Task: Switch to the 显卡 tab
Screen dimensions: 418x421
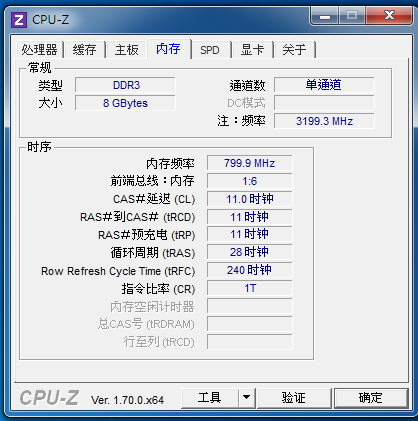Action: click(252, 50)
